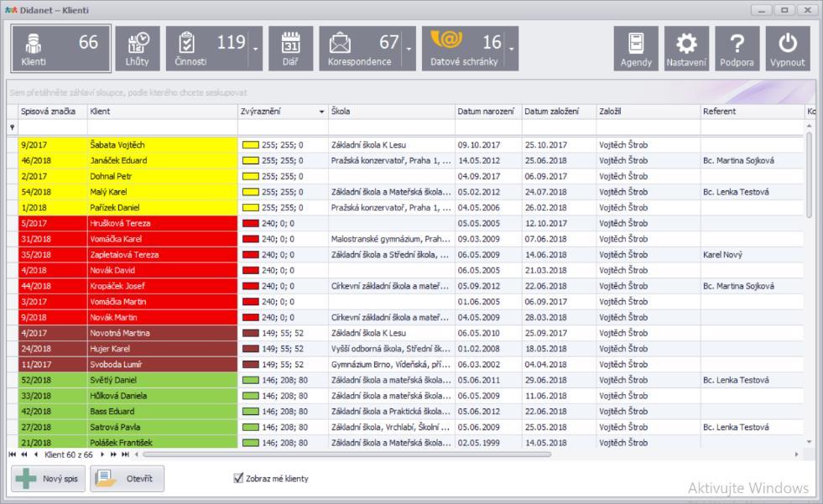The height and width of the screenshot is (504, 823).
Task: Sort by Klient column header
Action: coord(162,112)
